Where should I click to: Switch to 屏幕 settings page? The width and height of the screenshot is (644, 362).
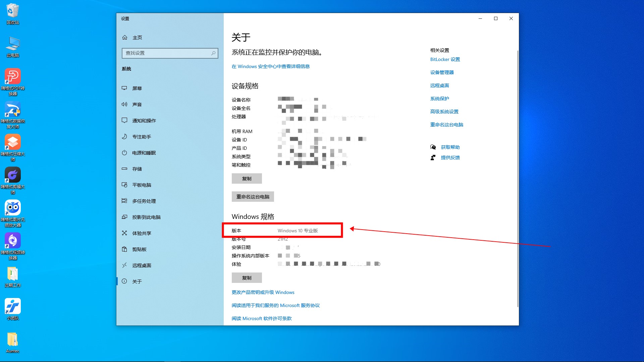point(170,88)
